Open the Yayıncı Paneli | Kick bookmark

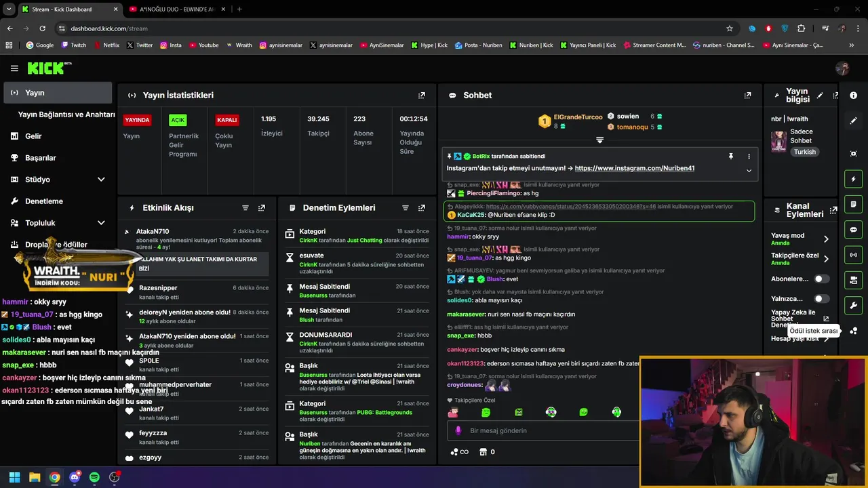[x=587, y=45]
